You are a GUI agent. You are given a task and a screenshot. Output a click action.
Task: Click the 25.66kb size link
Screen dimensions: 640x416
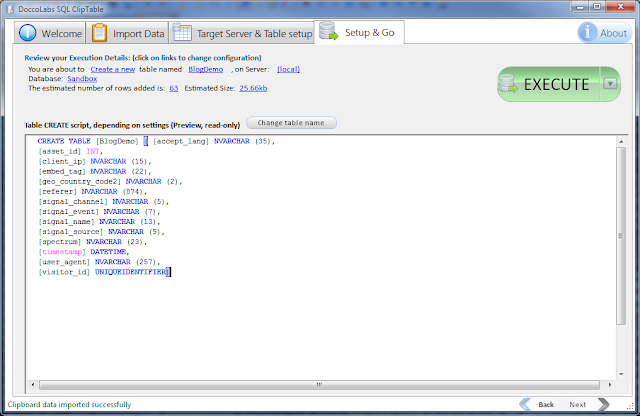pos(253,88)
